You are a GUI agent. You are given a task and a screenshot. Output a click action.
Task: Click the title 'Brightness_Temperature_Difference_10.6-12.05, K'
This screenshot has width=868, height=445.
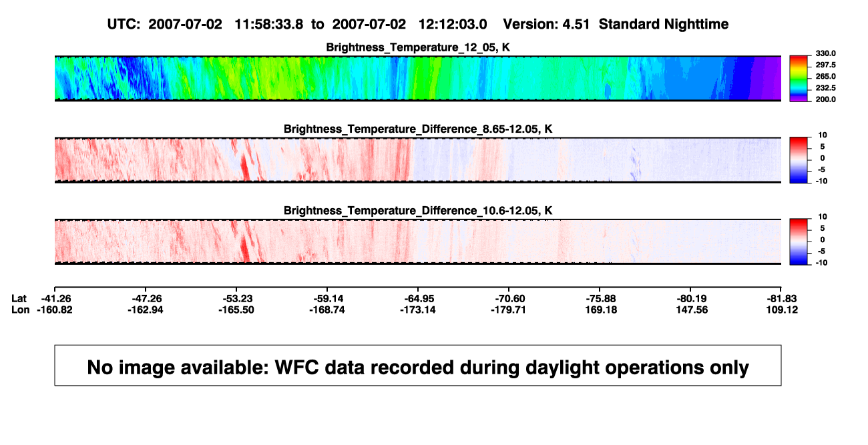pos(418,211)
